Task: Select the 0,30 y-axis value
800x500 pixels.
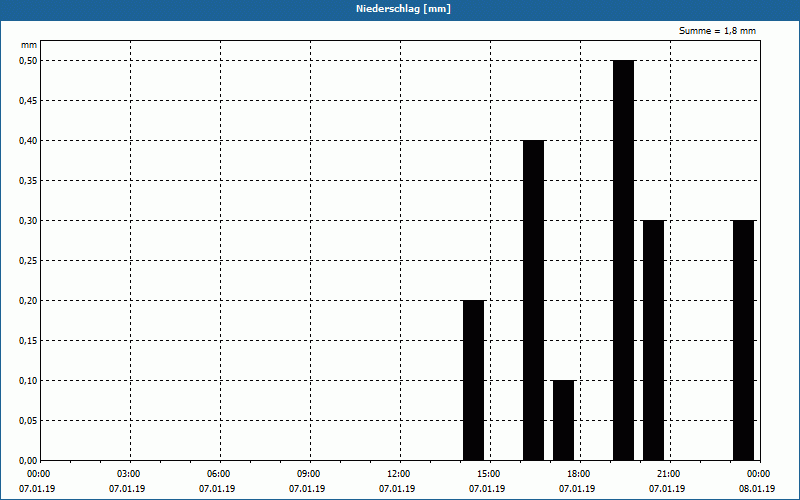Action: [28, 220]
